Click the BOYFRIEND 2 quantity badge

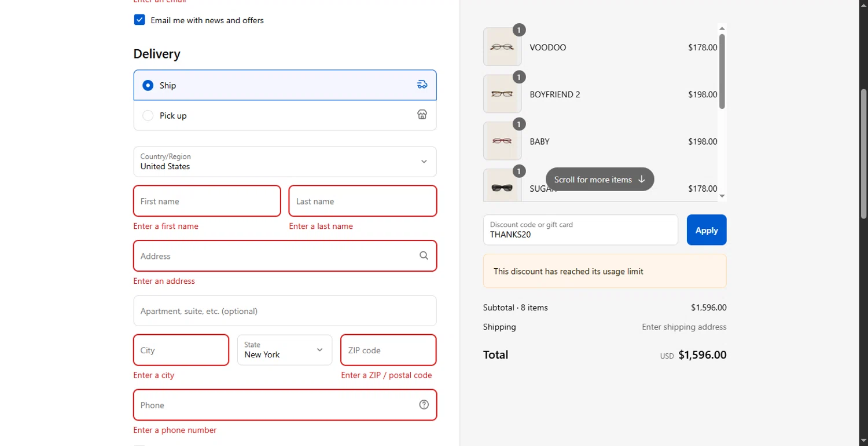[519, 77]
